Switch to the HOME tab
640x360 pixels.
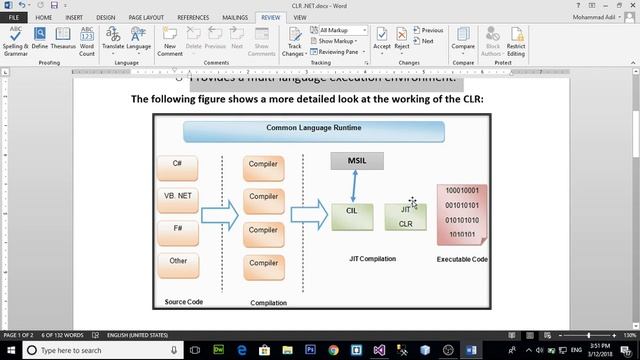pyautogui.click(x=43, y=18)
